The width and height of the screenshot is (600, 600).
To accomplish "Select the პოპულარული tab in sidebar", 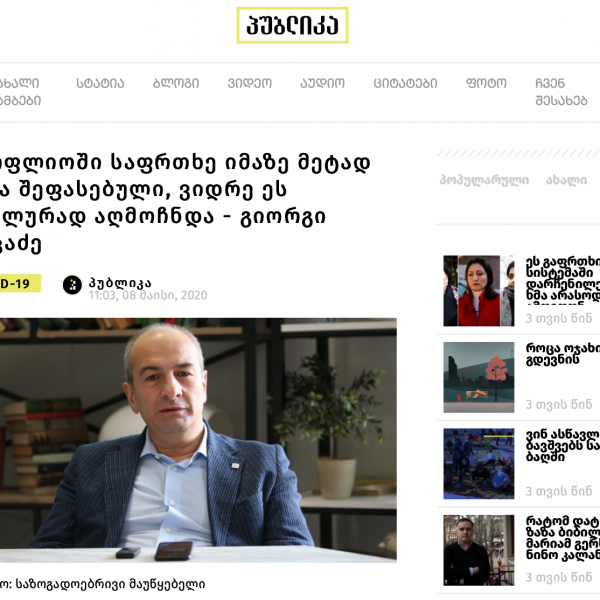I will 484,180.
